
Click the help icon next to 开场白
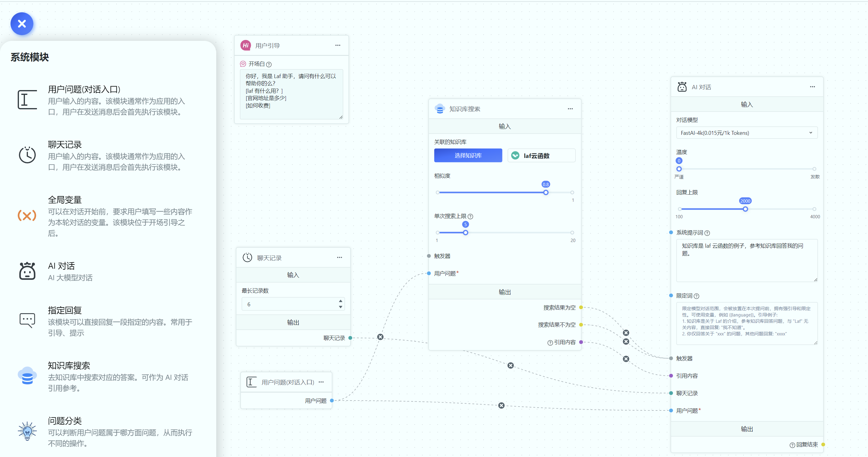click(269, 64)
